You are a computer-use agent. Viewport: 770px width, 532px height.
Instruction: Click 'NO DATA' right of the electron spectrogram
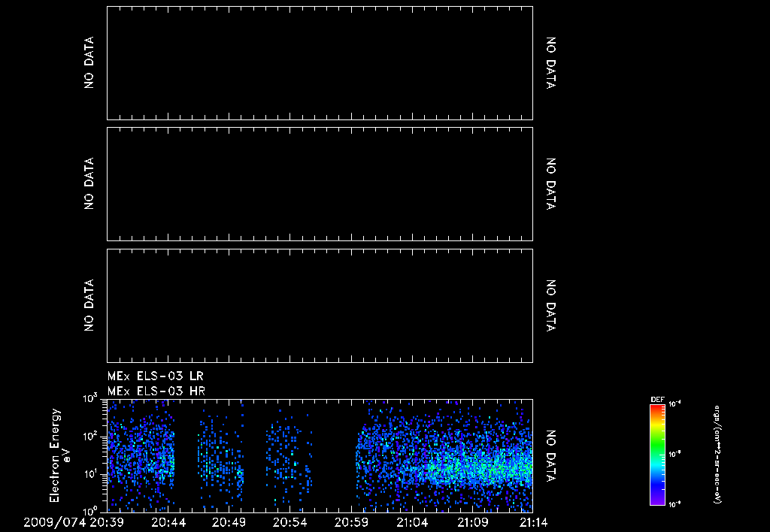pyautogui.click(x=551, y=456)
